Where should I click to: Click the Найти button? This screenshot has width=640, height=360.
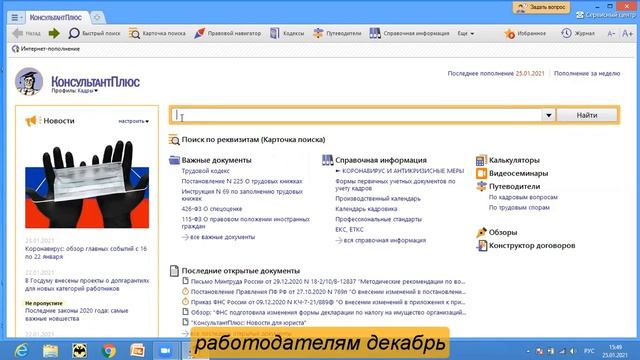click(587, 116)
